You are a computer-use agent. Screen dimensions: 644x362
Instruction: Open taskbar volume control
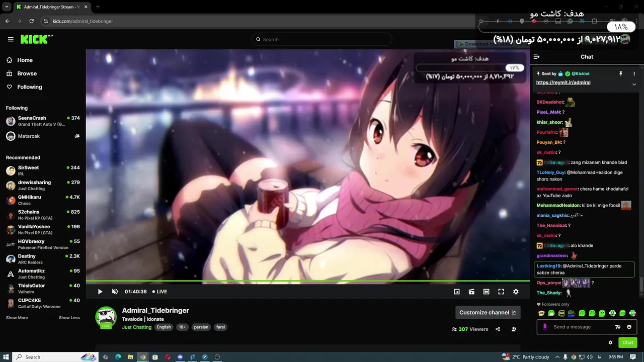(590, 357)
